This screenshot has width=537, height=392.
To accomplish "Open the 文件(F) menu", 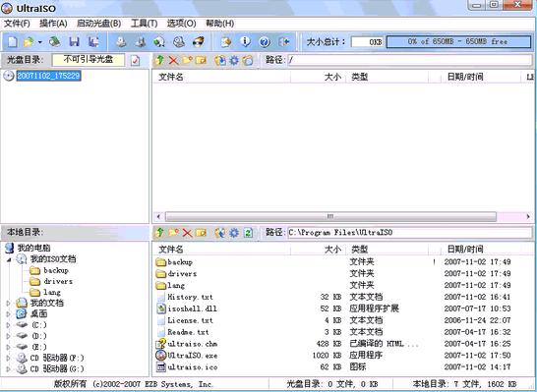I will (x=17, y=24).
